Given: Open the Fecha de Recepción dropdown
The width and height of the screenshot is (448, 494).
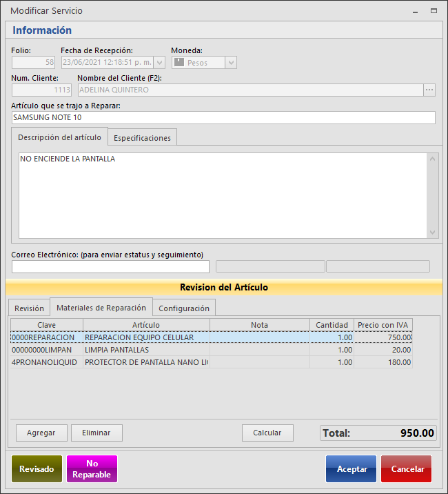Looking at the screenshot, I should [160, 63].
